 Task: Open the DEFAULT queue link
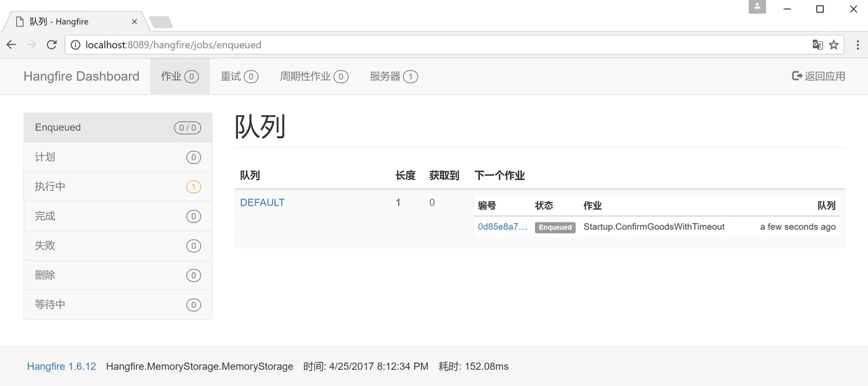click(262, 203)
